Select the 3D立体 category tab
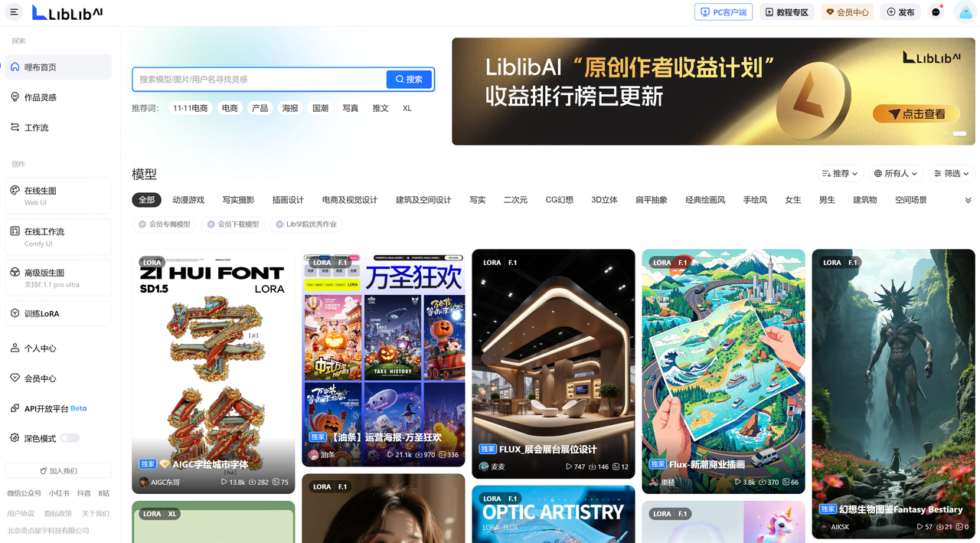Screen dimensions: 980x543 pyautogui.click(x=604, y=200)
